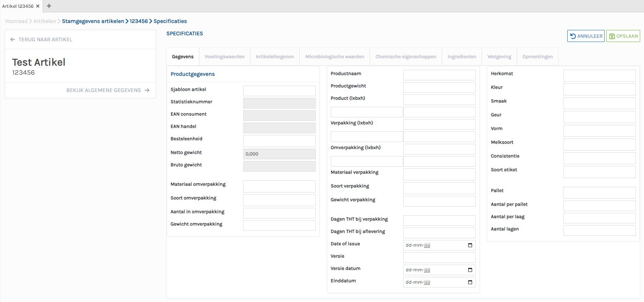This screenshot has width=644, height=302.
Task: Go to the Wetgeving tab
Action: [x=499, y=57]
